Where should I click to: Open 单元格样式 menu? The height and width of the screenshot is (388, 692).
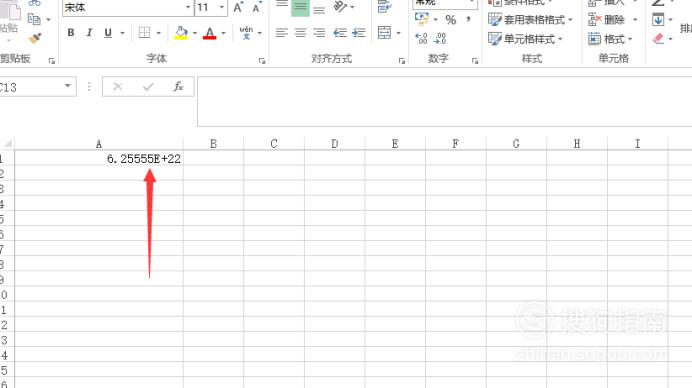pos(525,39)
